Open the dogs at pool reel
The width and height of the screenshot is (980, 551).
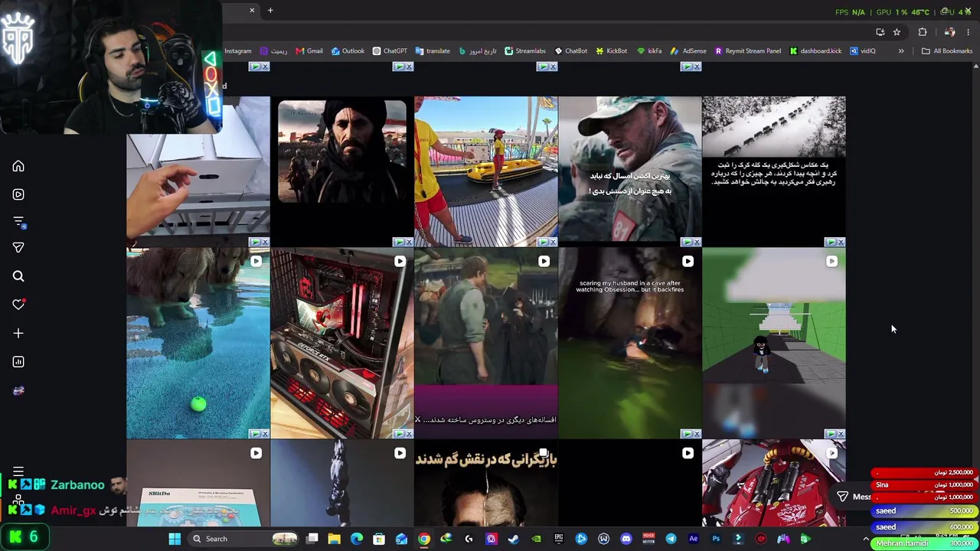tap(198, 344)
